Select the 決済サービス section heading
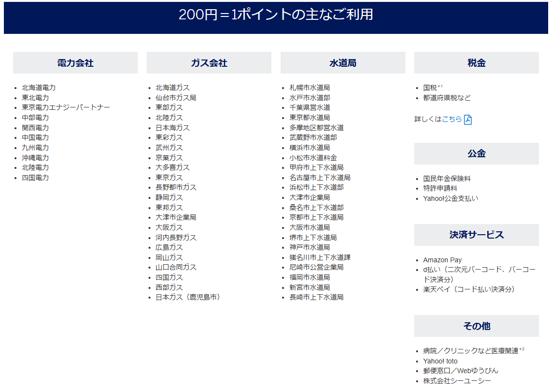Viewport: 553px width, 392px height. [x=477, y=235]
